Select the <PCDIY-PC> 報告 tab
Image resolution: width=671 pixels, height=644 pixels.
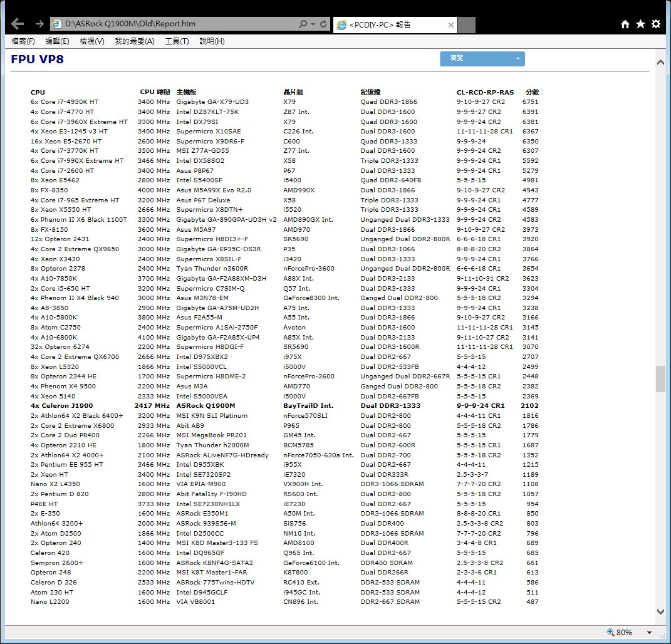[x=395, y=25]
